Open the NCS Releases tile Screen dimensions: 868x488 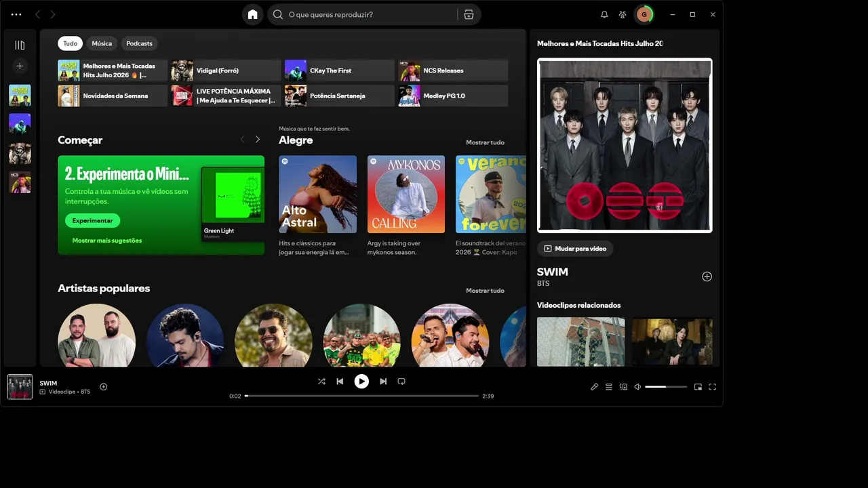click(453, 70)
